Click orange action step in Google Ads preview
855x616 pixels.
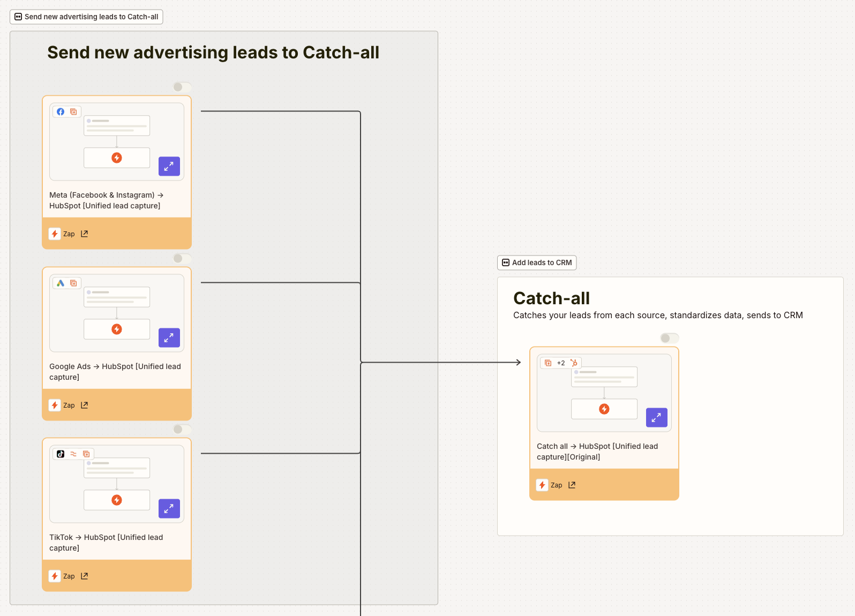click(x=117, y=329)
